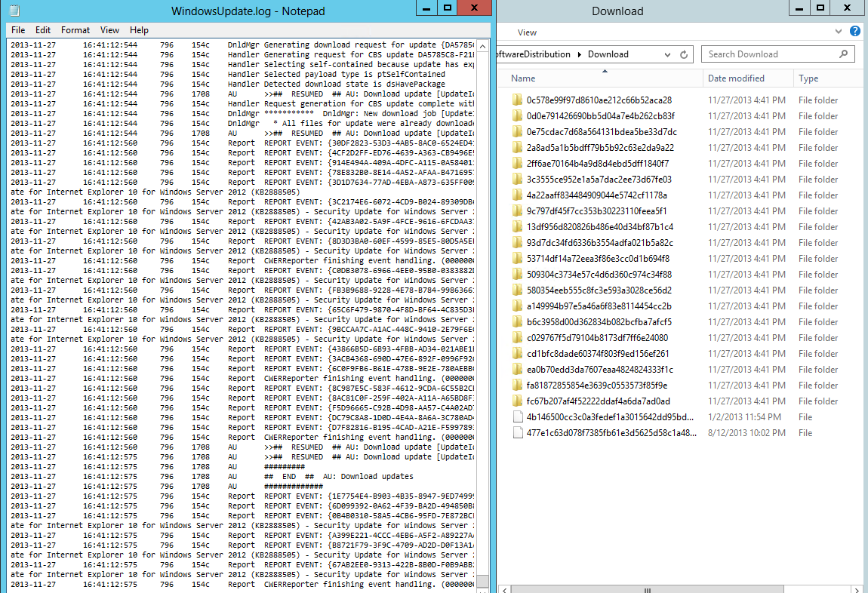
Task: Click folder icon of 9c797df45f7cc353b30223110feea5f1
Action: [517, 211]
